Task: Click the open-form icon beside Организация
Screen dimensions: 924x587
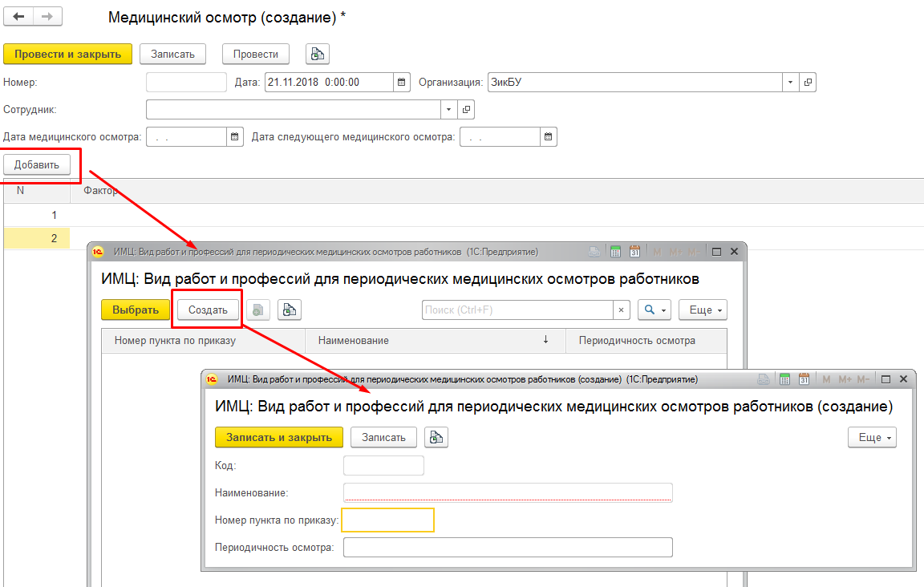Action: (808, 82)
